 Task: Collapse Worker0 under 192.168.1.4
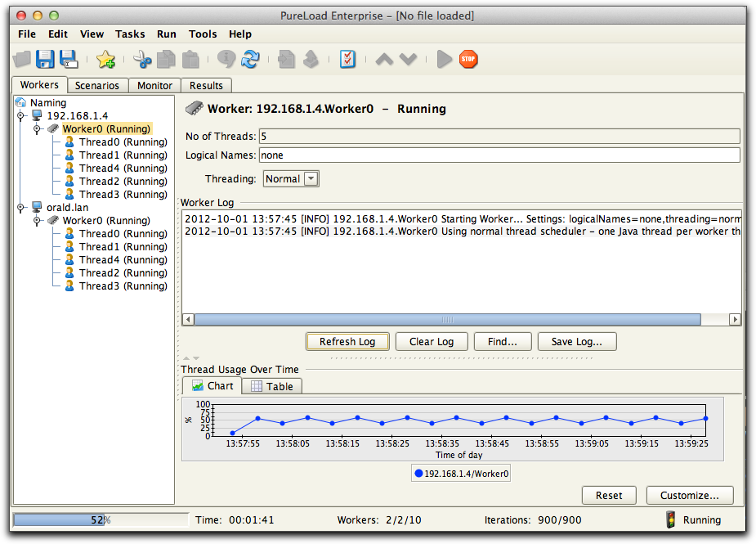(x=37, y=128)
